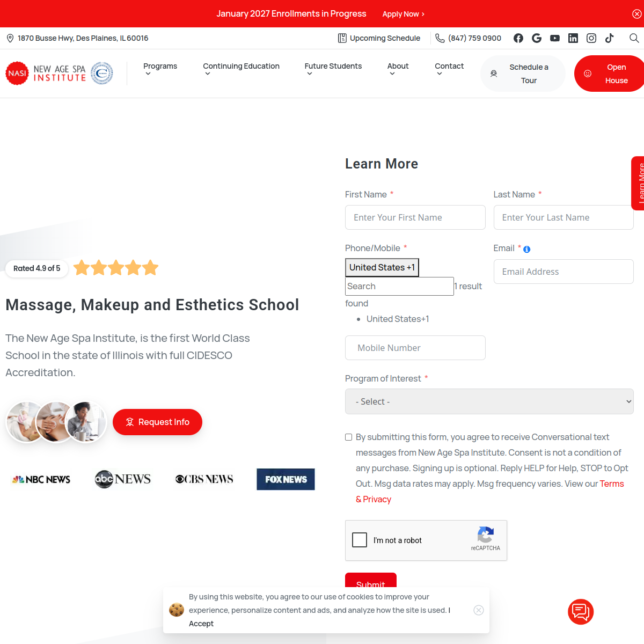The image size is (644, 644).
Task: Open the Google social icon
Action: pyautogui.click(x=537, y=38)
